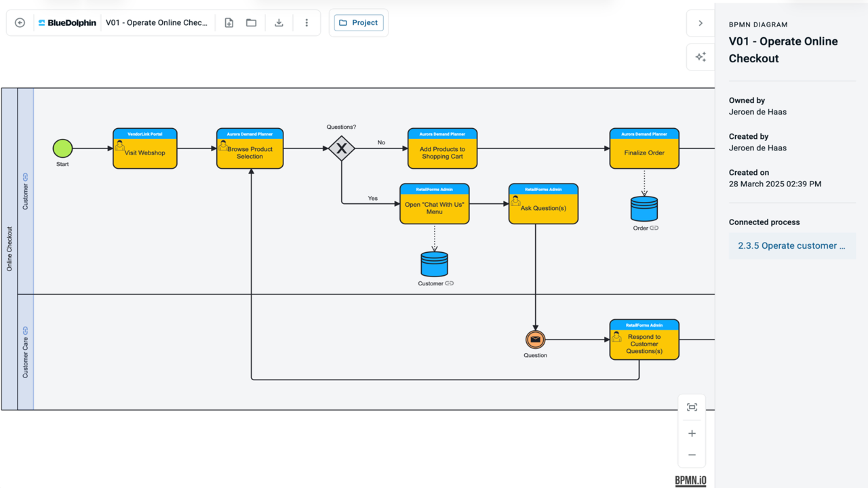Click the link icon next to Customer data store

pos(449,283)
